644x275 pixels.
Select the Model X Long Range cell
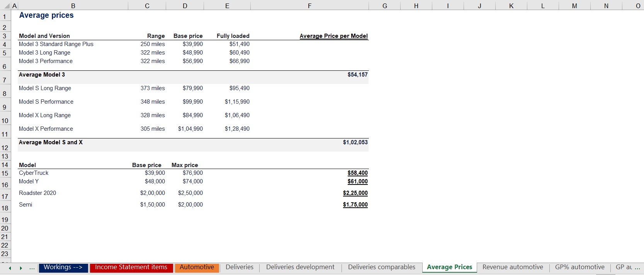(45, 115)
